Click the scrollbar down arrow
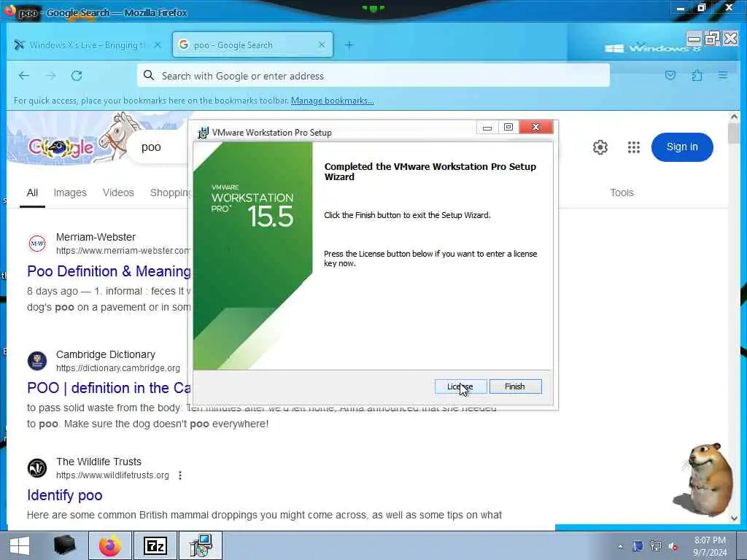747x560 pixels. pyautogui.click(x=734, y=518)
